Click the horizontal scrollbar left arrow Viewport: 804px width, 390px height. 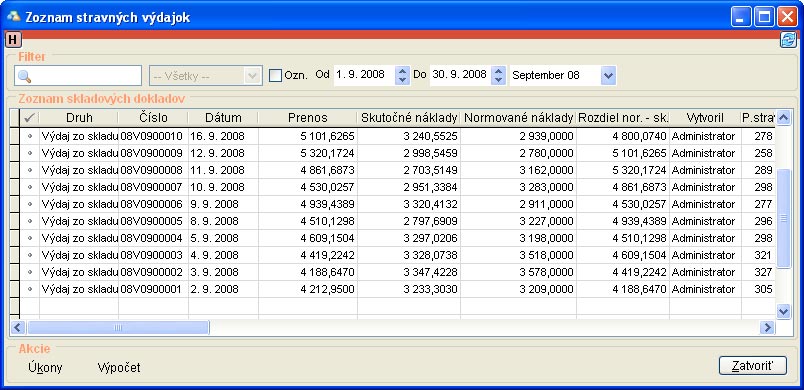18,327
